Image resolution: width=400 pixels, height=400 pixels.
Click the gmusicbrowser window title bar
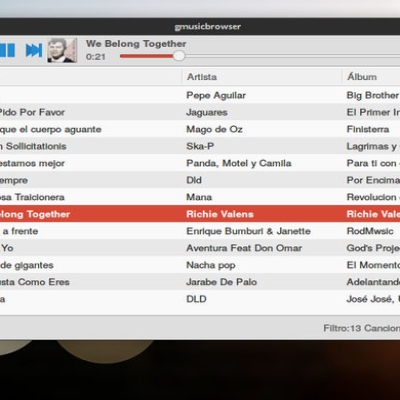[x=207, y=27]
